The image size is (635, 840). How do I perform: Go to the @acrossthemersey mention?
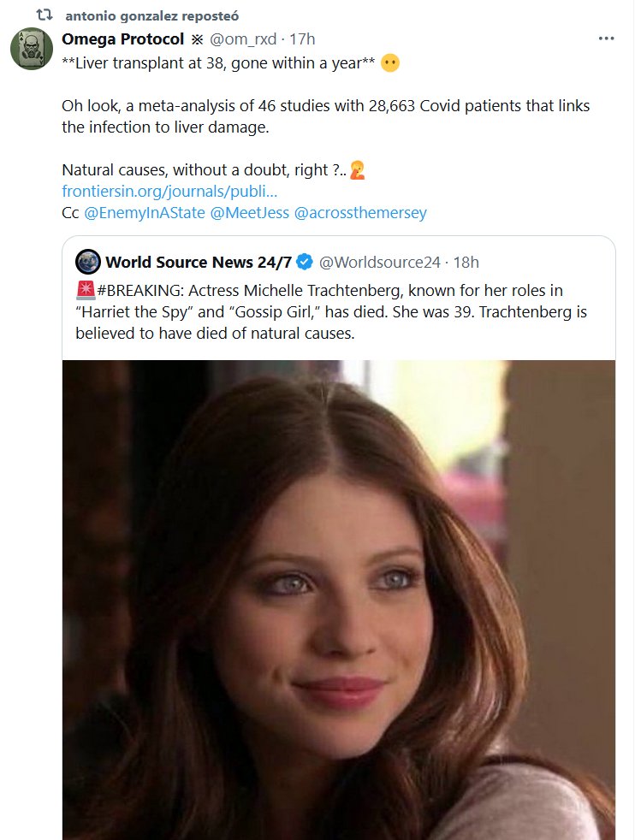pos(360,213)
